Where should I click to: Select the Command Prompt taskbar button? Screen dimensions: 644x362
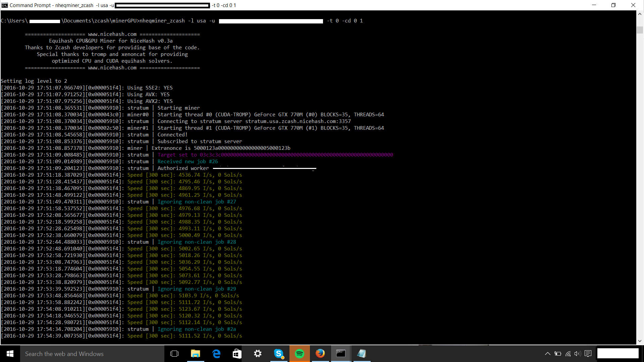tap(341, 354)
